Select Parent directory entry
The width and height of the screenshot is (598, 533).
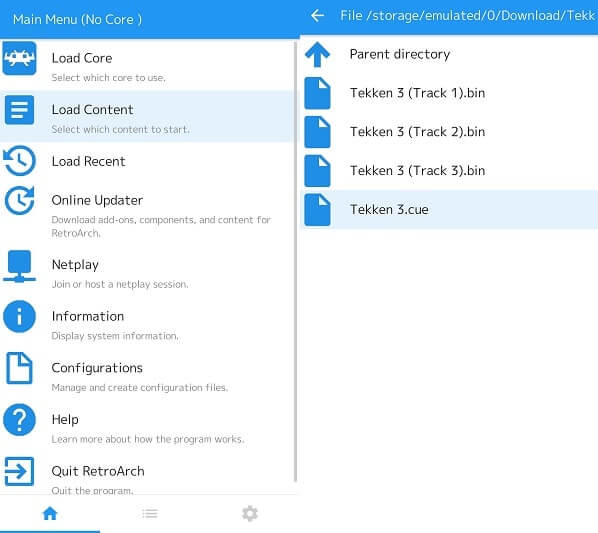[449, 55]
